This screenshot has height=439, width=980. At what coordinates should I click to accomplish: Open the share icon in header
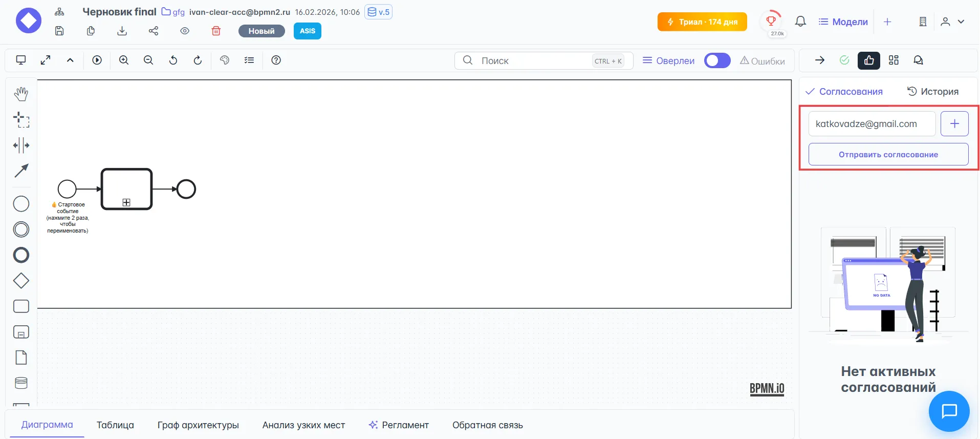154,31
